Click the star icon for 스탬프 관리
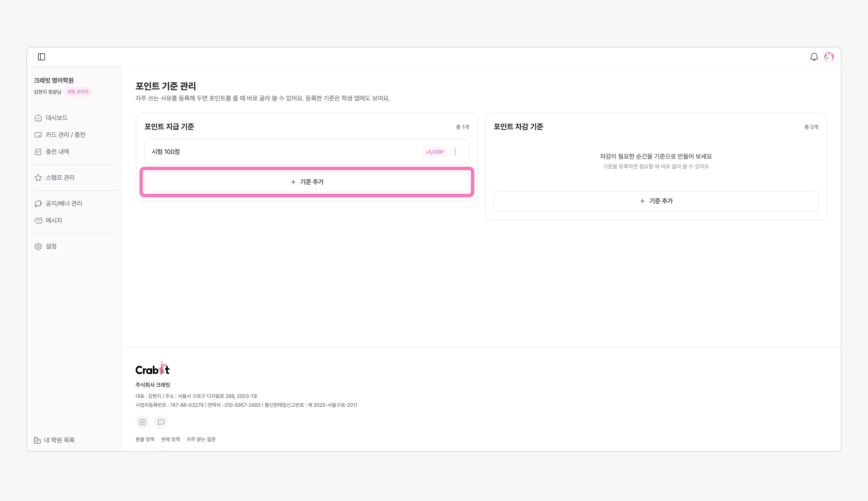This screenshot has width=868, height=501. pos(38,178)
